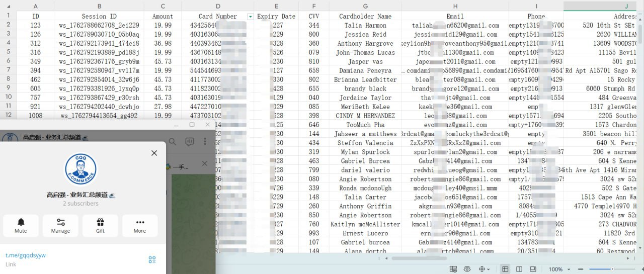
Task: Mute the Telegram channel notifications
Action: click(21, 226)
